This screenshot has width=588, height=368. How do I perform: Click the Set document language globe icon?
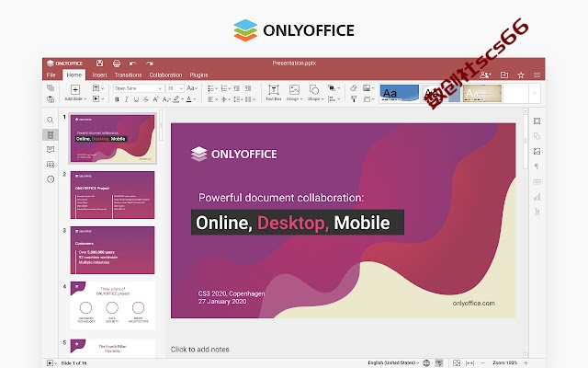coord(426,362)
